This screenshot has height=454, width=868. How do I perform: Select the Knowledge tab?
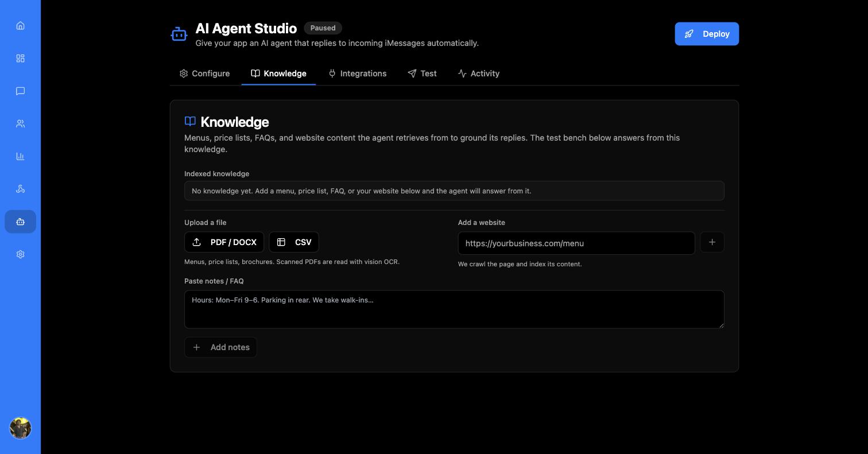pyautogui.click(x=278, y=73)
